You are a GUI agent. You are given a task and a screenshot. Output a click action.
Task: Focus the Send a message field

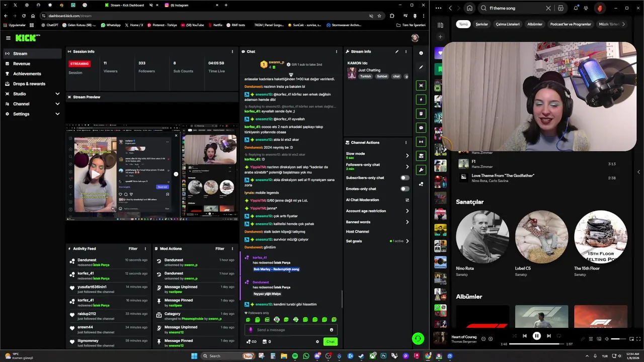[x=291, y=330]
